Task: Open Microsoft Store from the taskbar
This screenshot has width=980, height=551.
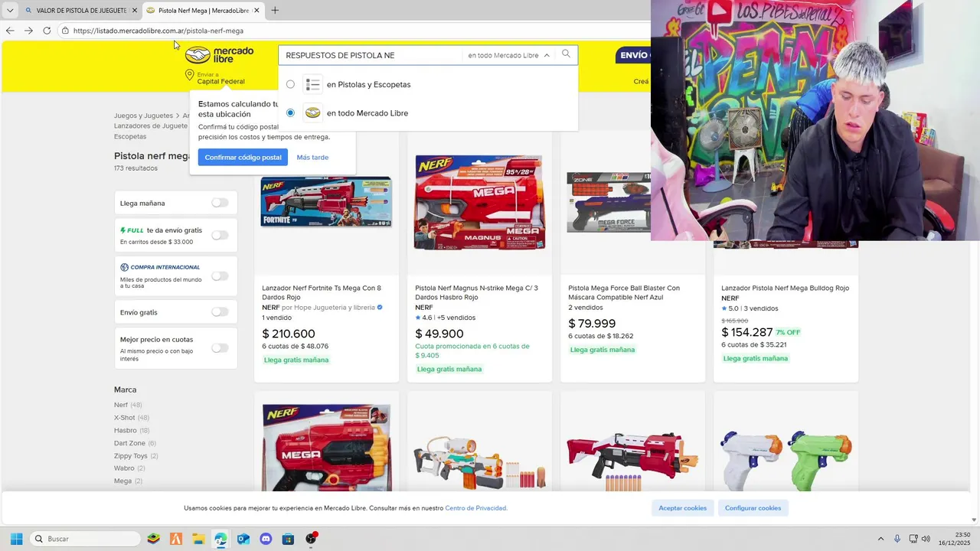Action: 288,539
